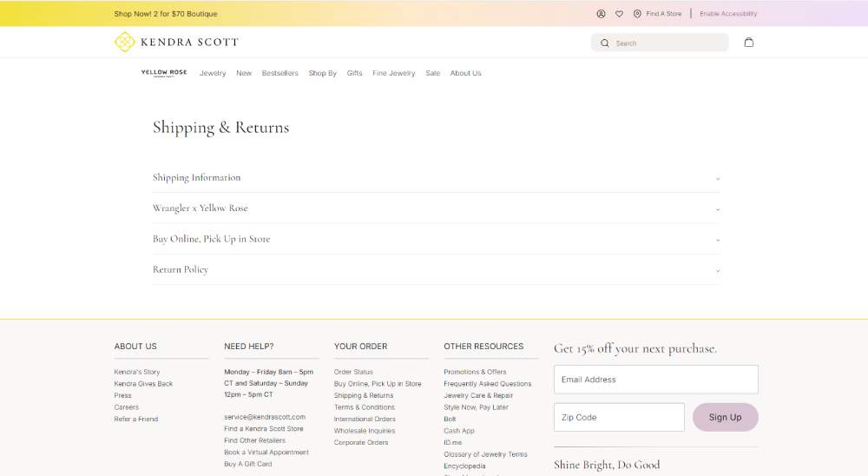Expand the Wrangler x Yellow Rose section
The height and width of the screenshot is (476, 868).
click(x=436, y=208)
